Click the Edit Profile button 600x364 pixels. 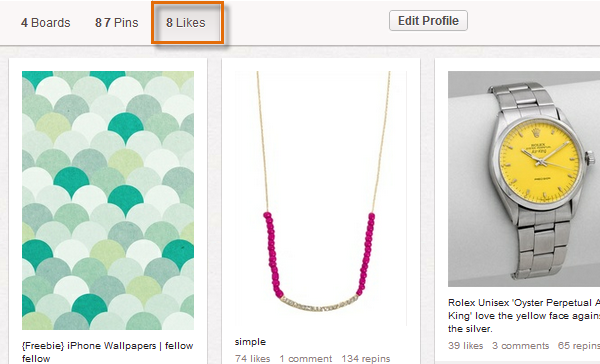click(x=428, y=21)
